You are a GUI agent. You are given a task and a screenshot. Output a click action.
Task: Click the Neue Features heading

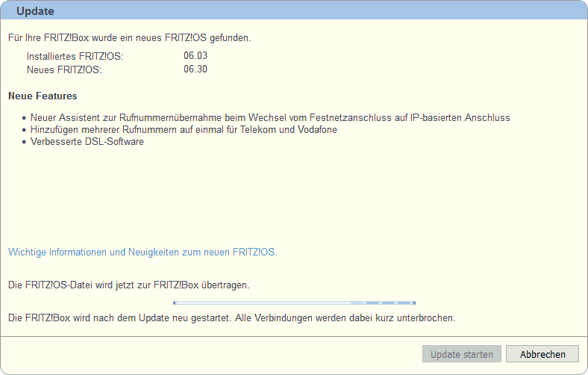(x=43, y=96)
